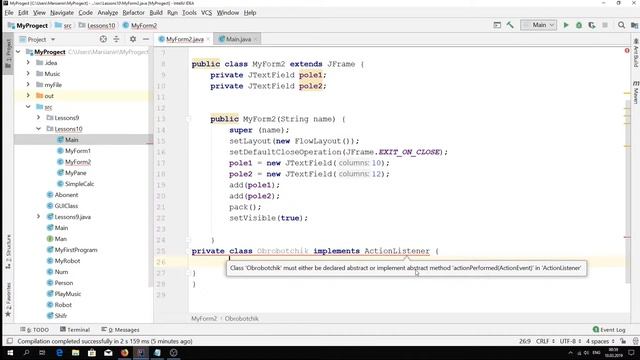This screenshot has height=360, width=640.
Task: Expand the Lessons9.java node
Action: pos(38,217)
